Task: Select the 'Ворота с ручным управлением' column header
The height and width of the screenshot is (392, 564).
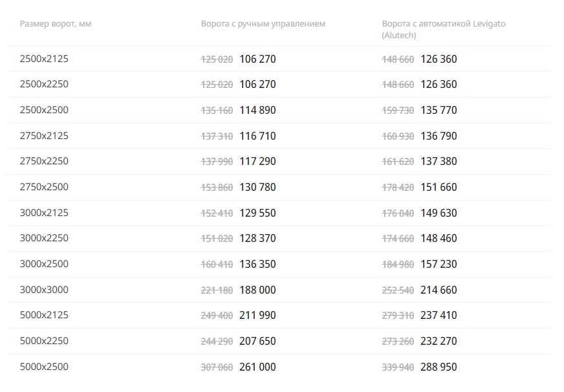Action: [x=263, y=24]
